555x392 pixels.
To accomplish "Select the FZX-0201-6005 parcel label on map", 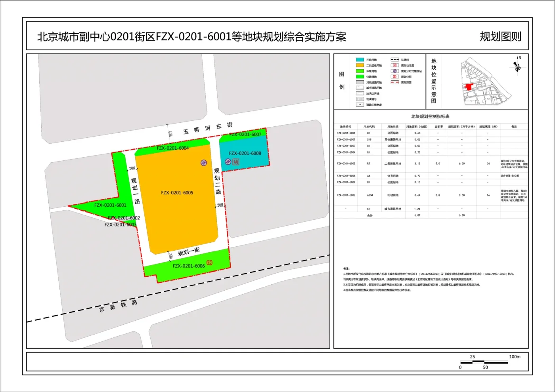I will pyautogui.click(x=177, y=193).
